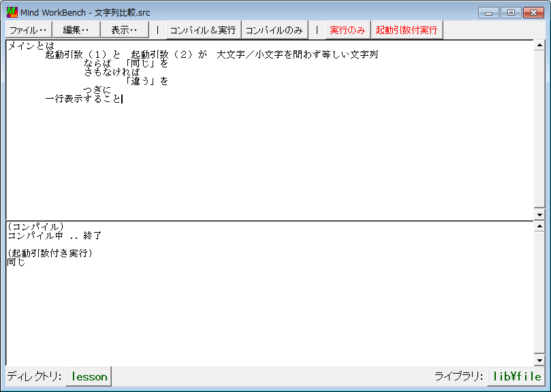The width and height of the screenshot is (551, 392).
Task: Click コンパイル中 .. 終了 output line
Action: point(54,235)
